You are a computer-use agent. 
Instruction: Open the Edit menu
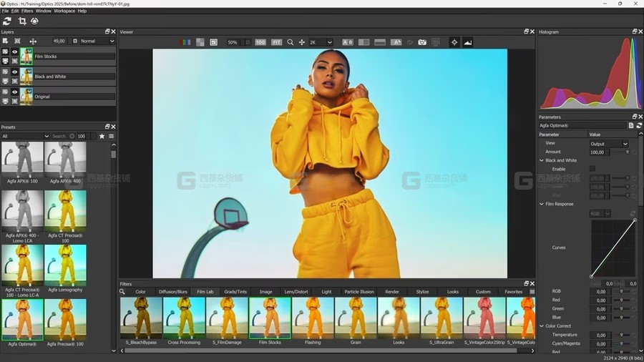pyautogui.click(x=15, y=11)
